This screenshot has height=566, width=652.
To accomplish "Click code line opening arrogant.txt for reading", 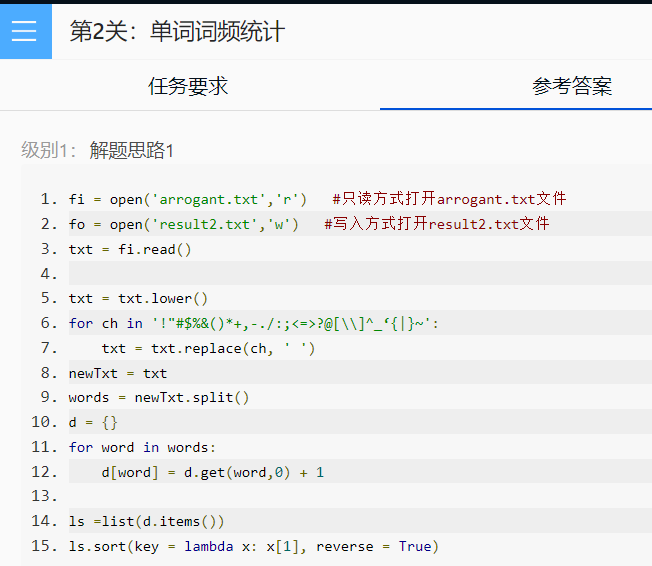I will point(188,199).
